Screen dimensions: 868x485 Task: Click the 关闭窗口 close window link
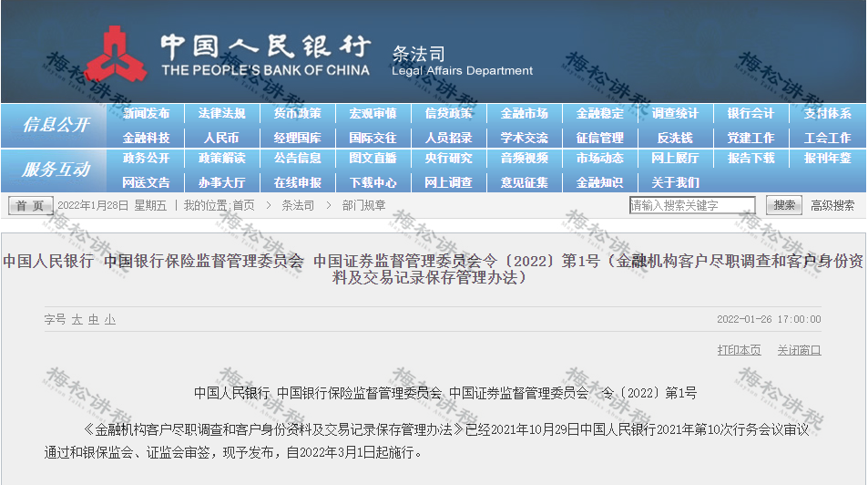tap(799, 350)
